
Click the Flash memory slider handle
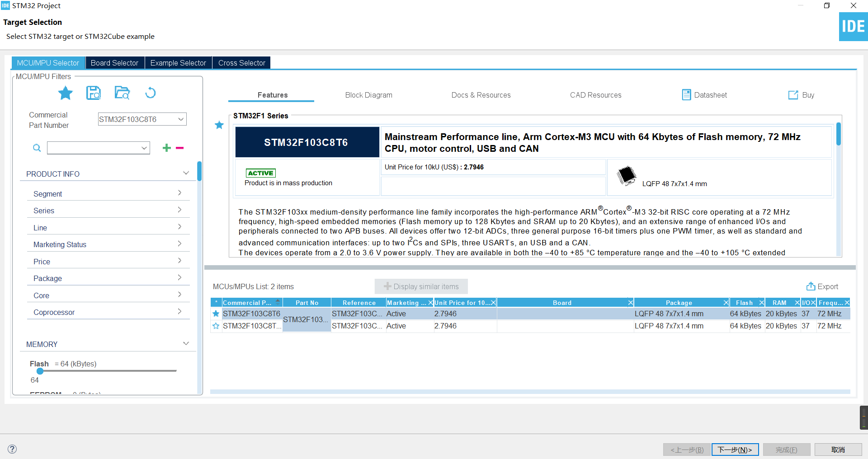40,371
